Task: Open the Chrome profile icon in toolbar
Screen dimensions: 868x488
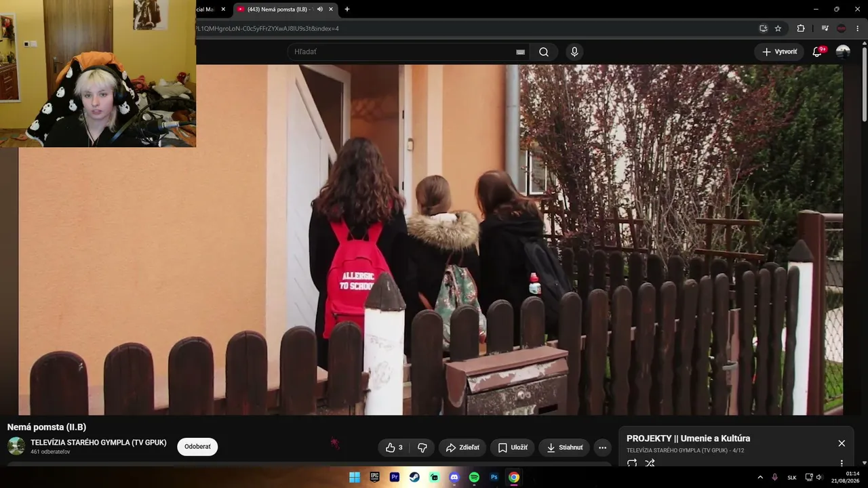Action: point(842,28)
